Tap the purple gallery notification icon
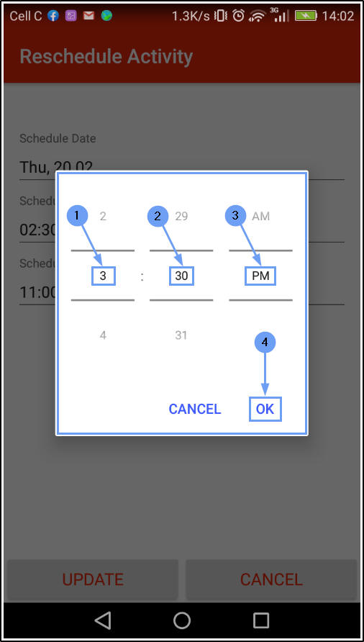Viewport: 364px width, 642px height. coord(70,16)
